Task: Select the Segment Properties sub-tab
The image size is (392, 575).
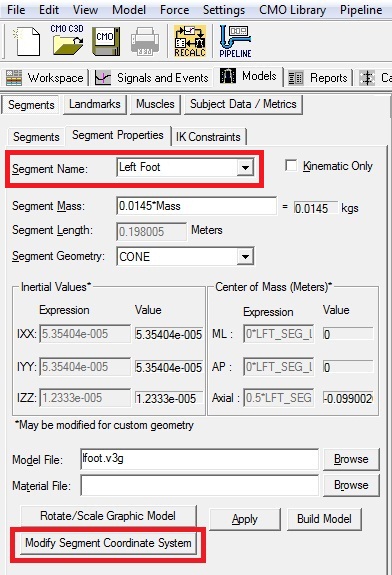Action: (118, 135)
